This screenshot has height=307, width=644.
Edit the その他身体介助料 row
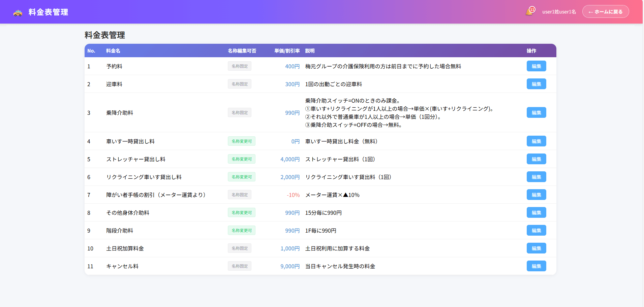(x=536, y=213)
